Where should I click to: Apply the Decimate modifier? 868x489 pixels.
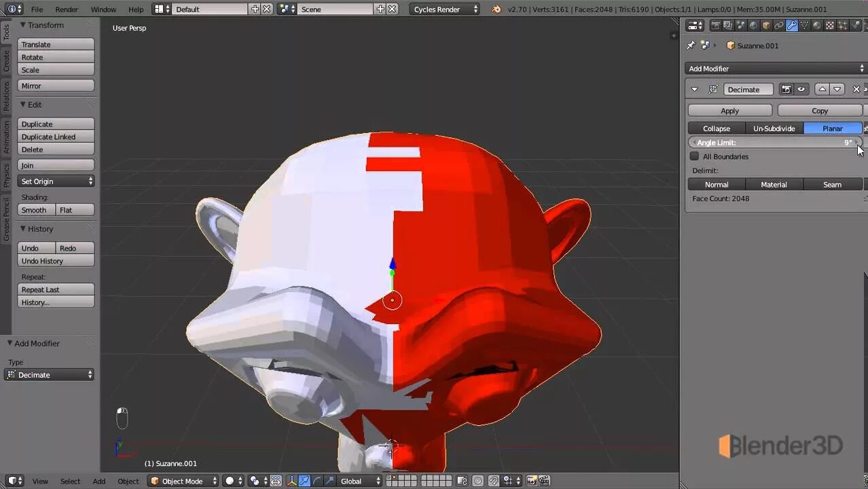click(x=729, y=111)
